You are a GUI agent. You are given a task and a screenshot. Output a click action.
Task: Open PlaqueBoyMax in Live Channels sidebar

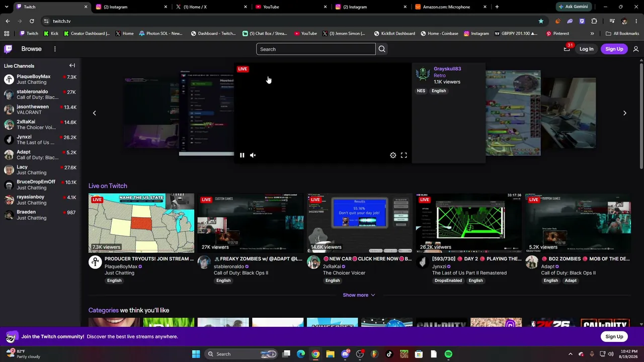coord(40,79)
